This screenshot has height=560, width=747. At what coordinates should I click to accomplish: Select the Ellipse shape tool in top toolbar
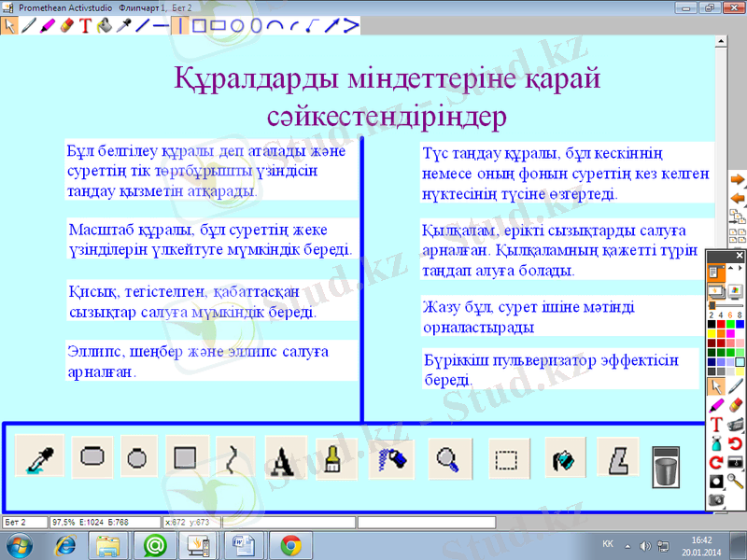pyautogui.click(x=237, y=26)
